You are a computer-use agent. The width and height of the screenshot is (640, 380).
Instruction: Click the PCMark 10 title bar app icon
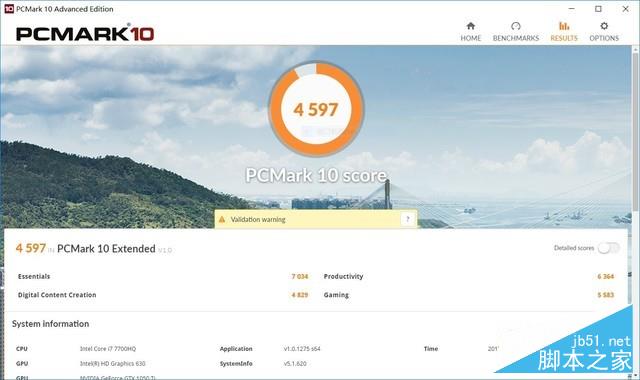pyautogui.click(x=9, y=9)
